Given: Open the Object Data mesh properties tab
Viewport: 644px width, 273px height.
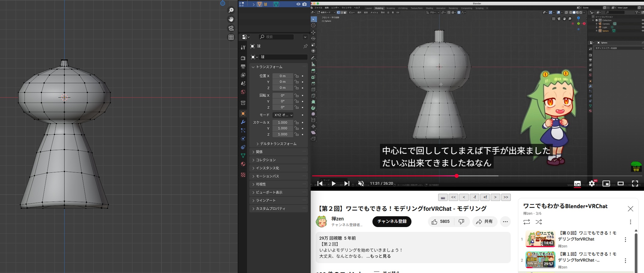Looking at the screenshot, I should tap(243, 156).
